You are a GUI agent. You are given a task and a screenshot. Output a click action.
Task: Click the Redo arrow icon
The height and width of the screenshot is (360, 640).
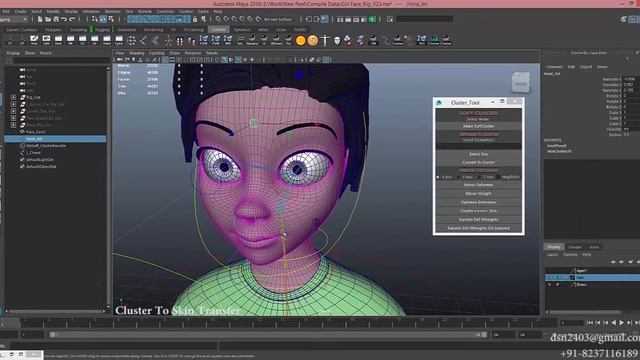tap(72, 19)
